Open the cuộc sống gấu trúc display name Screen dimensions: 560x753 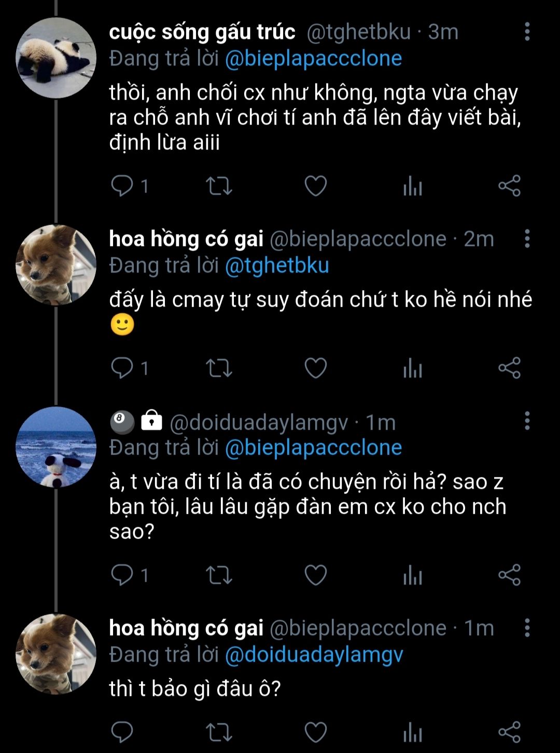coord(202,32)
